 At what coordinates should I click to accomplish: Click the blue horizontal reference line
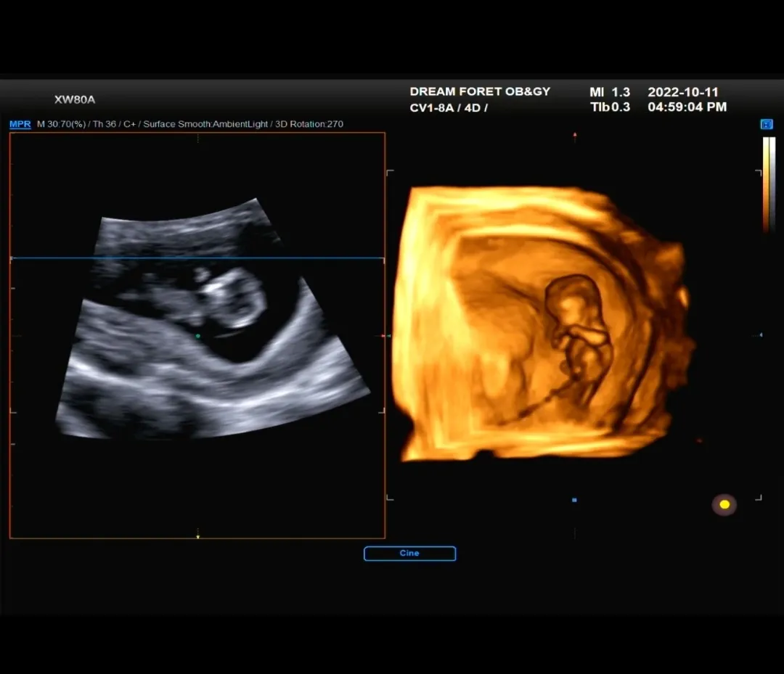[x=197, y=258]
